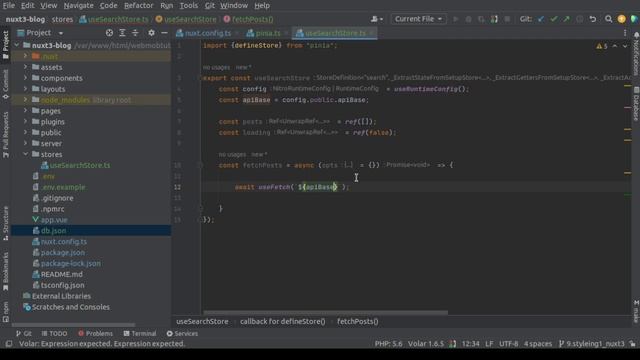Open the Git menu
This screenshot has height=360, width=640.
(x=210, y=6)
